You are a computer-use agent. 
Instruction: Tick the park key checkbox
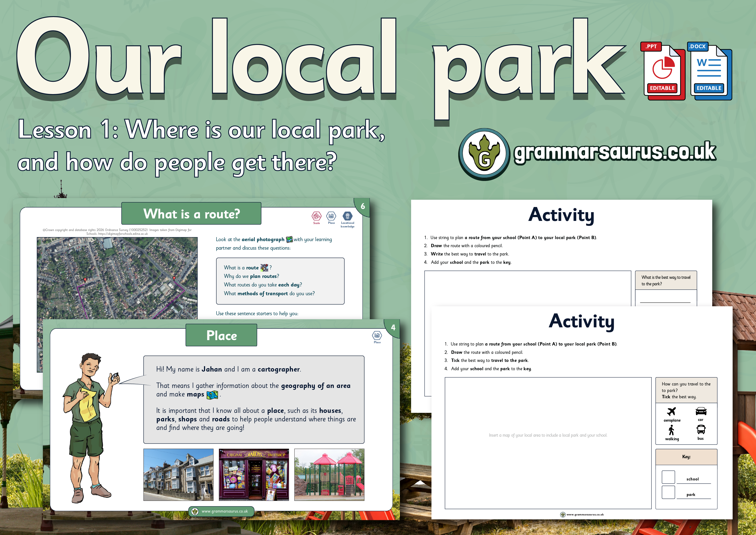[668, 492]
